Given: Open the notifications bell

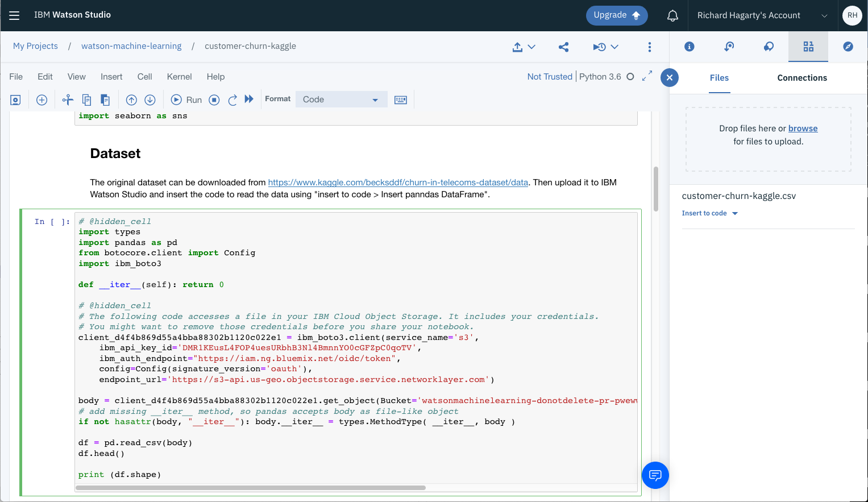Looking at the screenshot, I should 672,15.
